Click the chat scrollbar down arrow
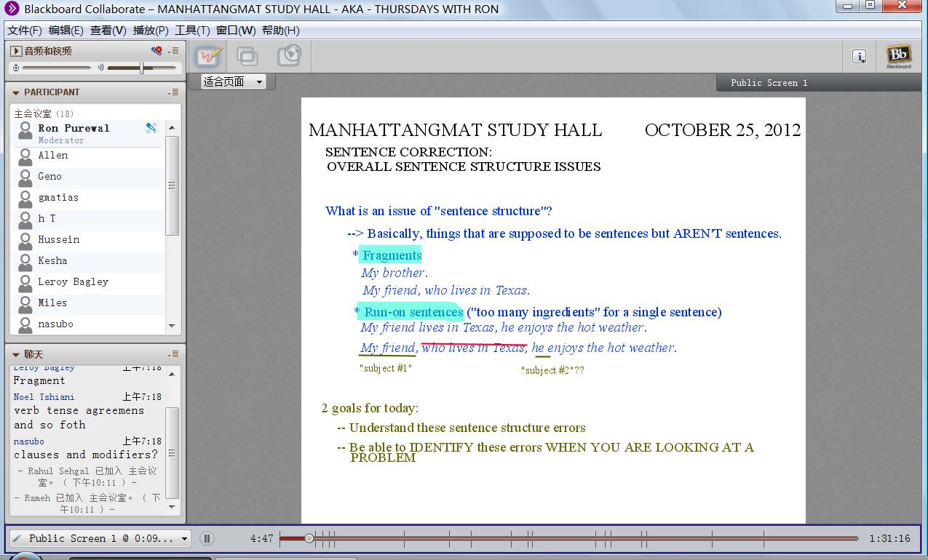This screenshot has height=560, width=928. coord(172,507)
